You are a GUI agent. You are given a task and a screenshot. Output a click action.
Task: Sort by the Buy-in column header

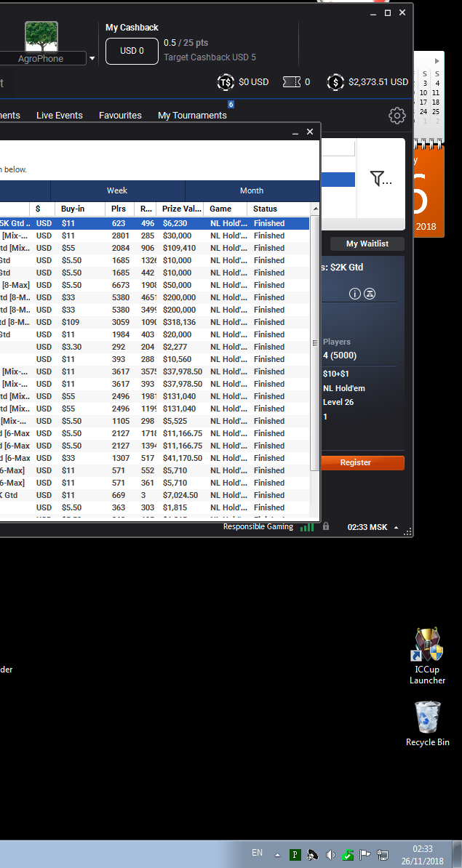[80, 209]
